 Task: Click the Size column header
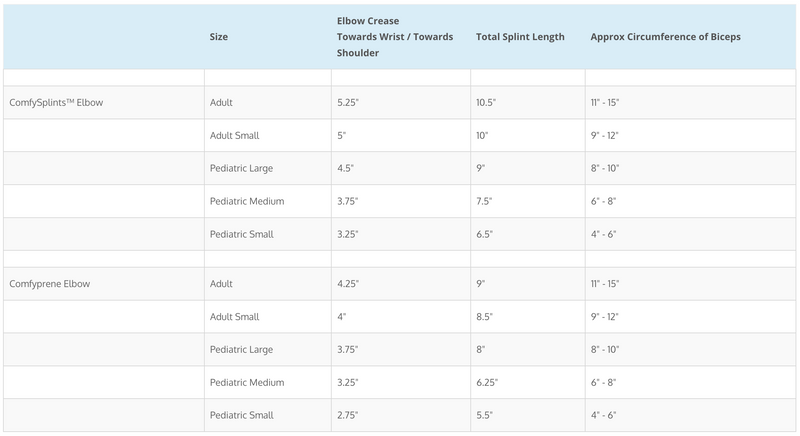pyautogui.click(x=219, y=37)
